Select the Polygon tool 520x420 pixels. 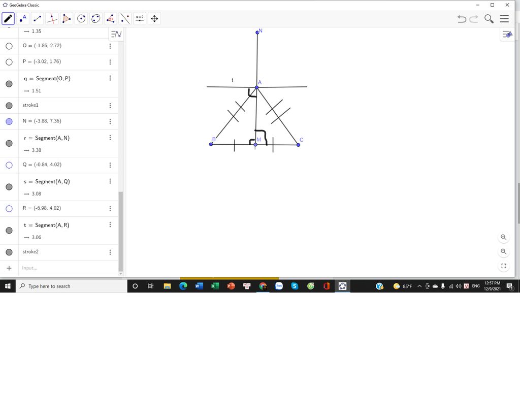click(x=67, y=19)
